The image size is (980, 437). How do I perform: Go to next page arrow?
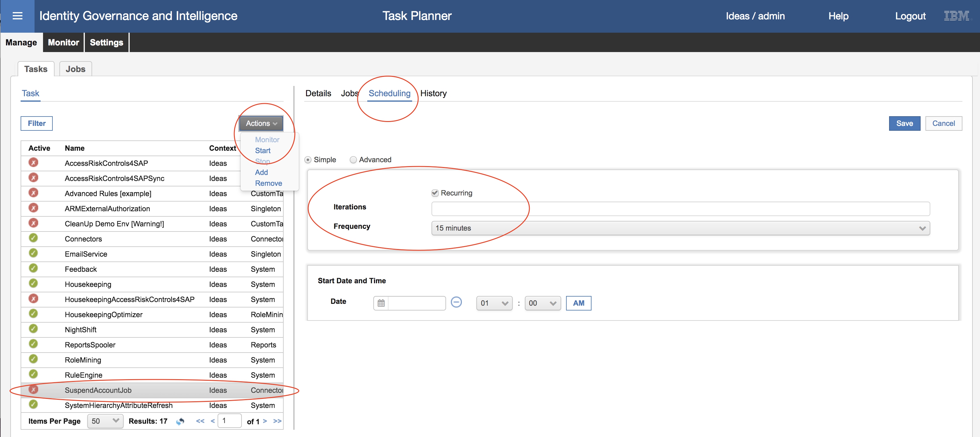[265, 421]
